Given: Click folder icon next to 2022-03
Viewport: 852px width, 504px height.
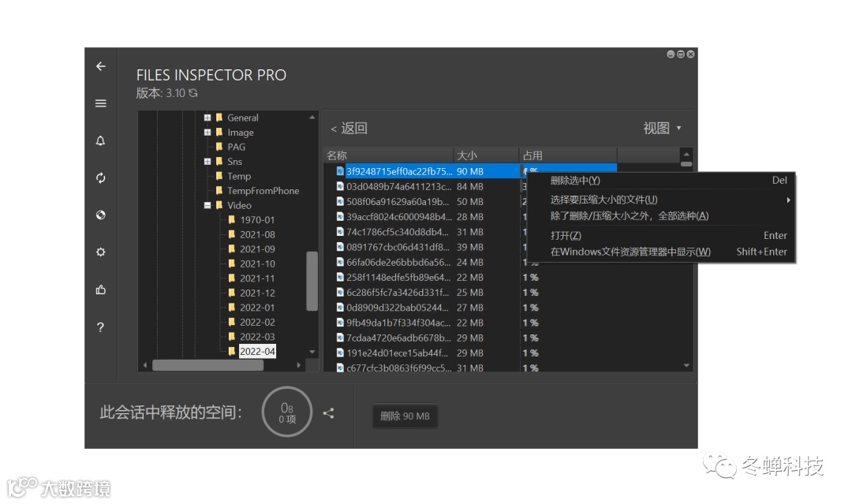Looking at the screenshot, I should coord(232,336).
